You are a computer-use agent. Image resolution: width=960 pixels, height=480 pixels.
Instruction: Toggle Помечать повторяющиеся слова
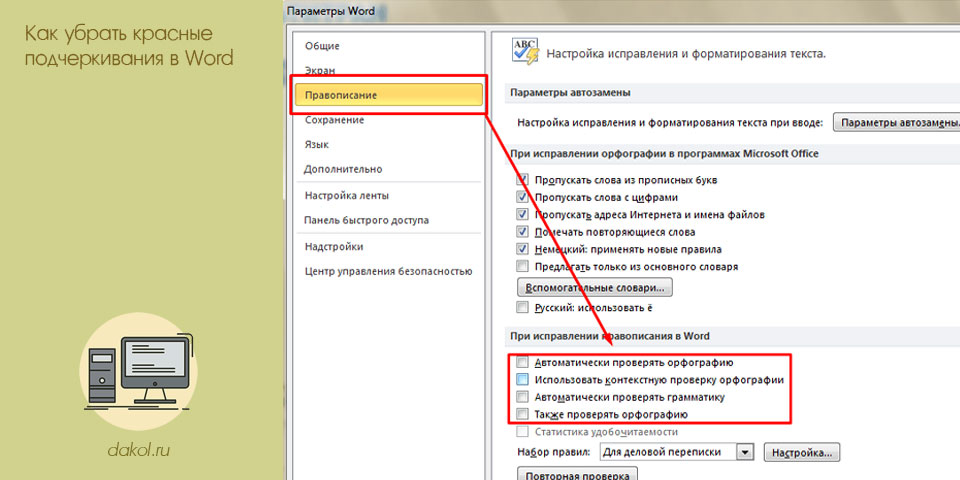pyautogui.click(x=522, y=232)
